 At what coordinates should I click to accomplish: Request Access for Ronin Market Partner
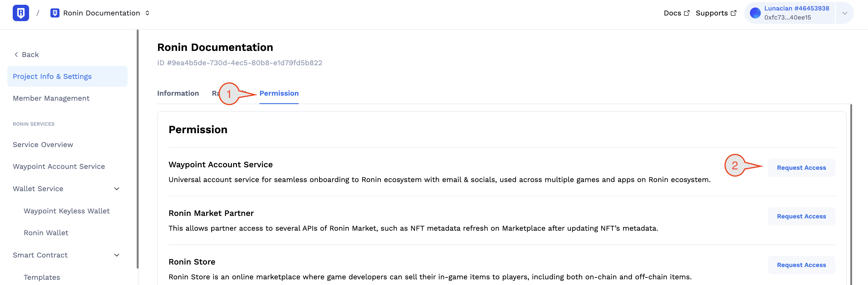(x=801, y=216)
